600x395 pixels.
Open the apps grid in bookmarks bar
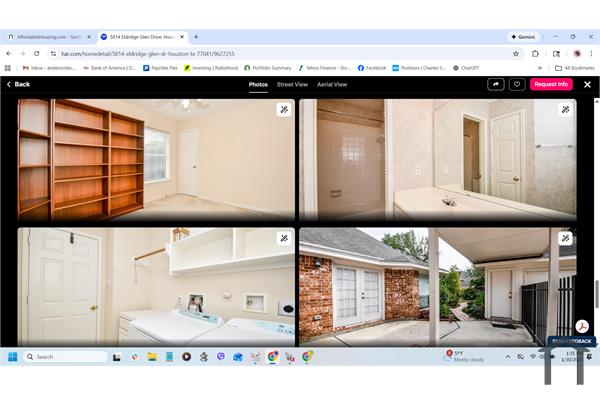(8, 68)
